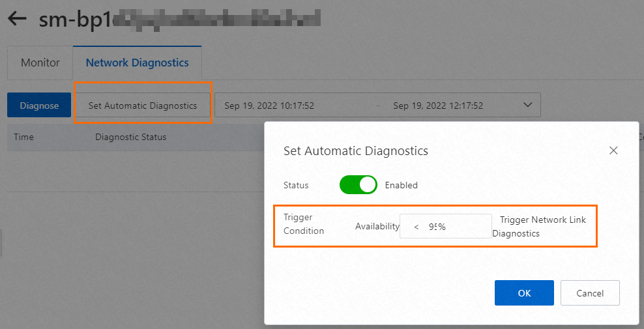
Task: Click the start time Sep 19 10:17:52
Action: click(x=269, y=106)
